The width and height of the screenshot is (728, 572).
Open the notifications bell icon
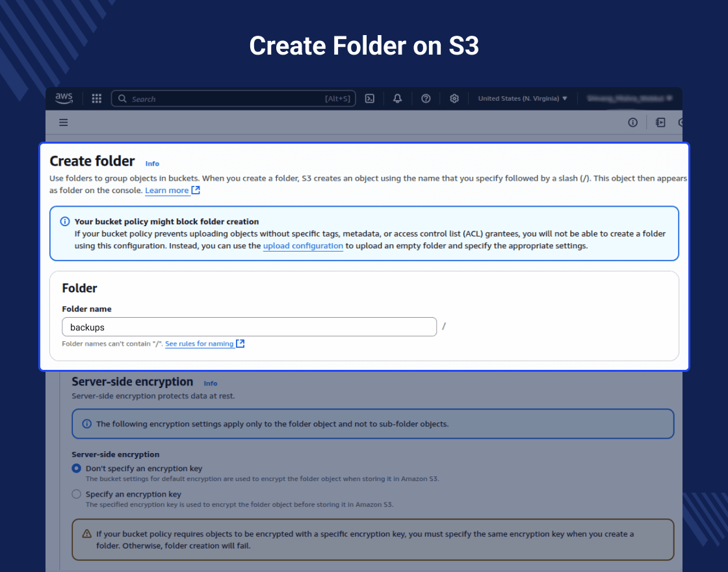(x=397, y=98)
